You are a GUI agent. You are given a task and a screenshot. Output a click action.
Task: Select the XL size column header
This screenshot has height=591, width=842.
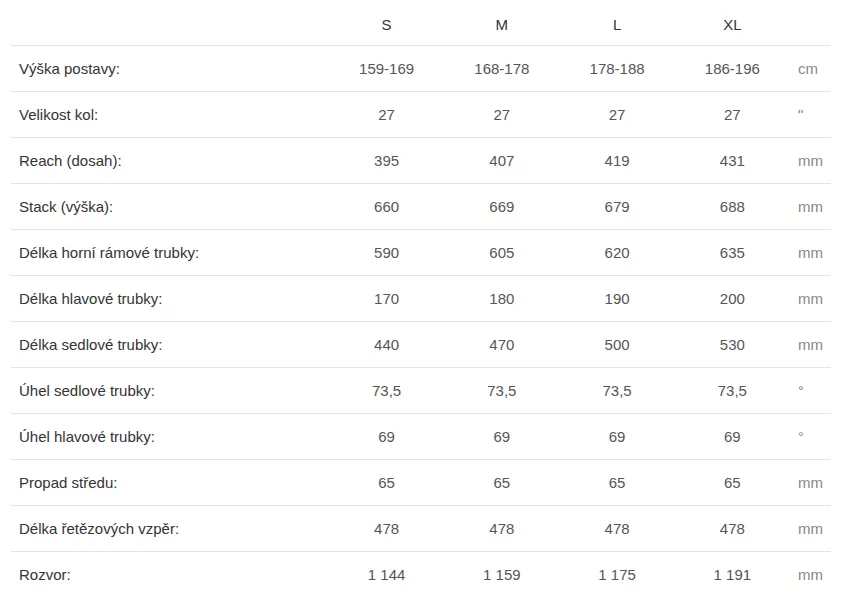tap(732, 25)
